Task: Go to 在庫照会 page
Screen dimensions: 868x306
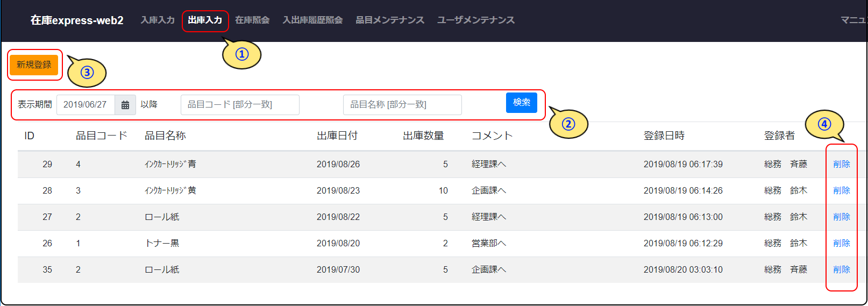Action: (252, 20)
